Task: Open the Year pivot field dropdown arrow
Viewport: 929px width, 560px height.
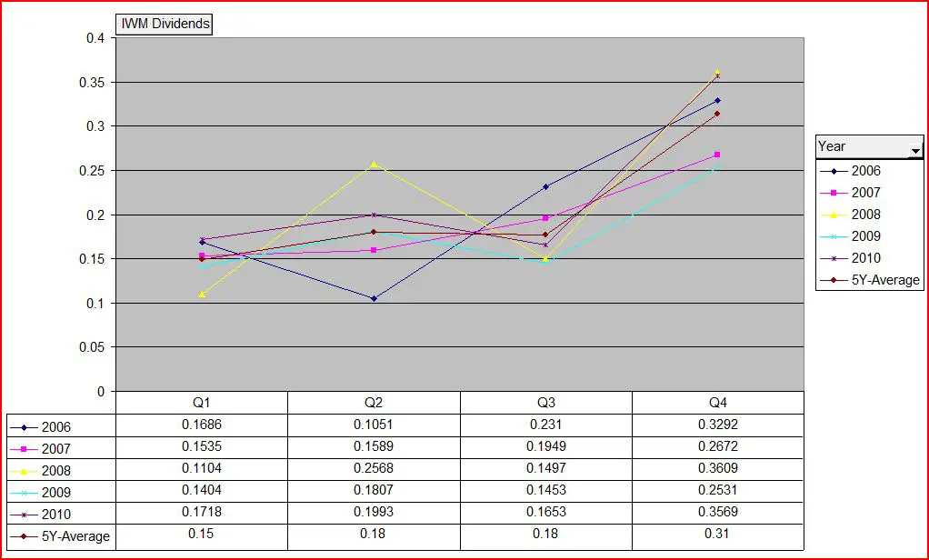Action: tap(915, 151)
